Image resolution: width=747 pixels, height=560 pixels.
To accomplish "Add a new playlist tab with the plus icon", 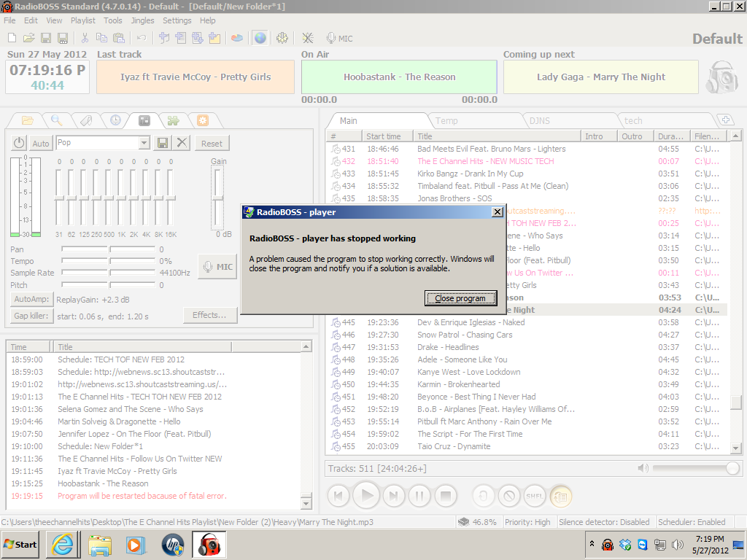I will point(726,120).
